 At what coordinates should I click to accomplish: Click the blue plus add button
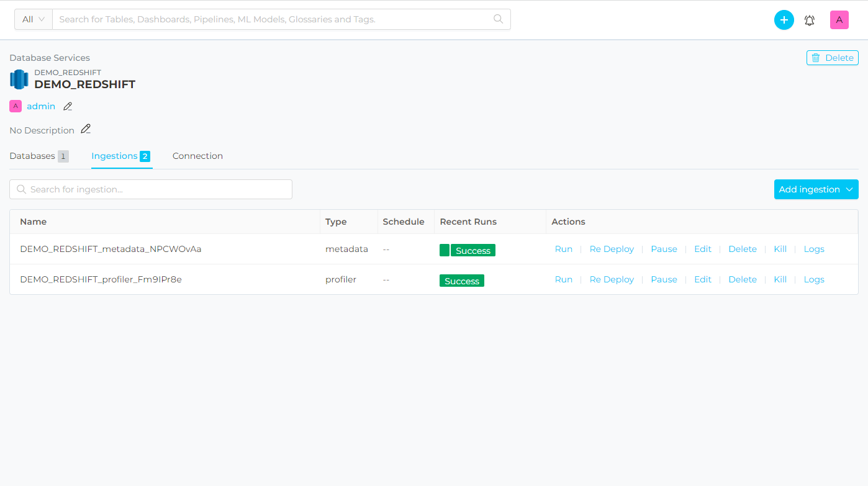tap(784, 20)
